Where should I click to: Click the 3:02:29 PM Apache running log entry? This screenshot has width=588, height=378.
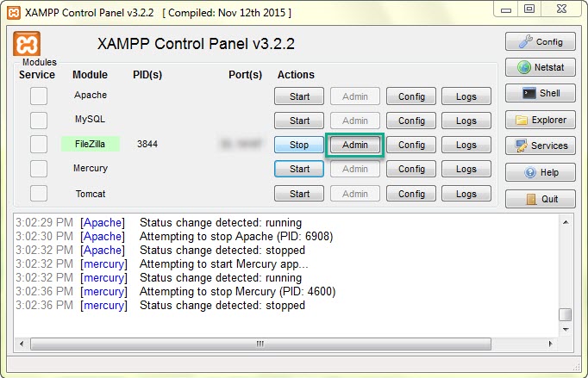pos(159,222)
